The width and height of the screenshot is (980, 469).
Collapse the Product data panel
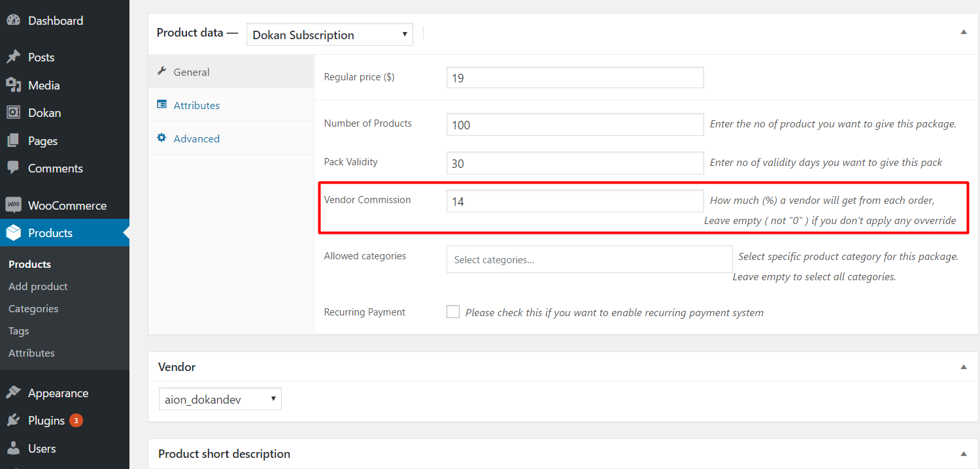click(x=963, y=32)
